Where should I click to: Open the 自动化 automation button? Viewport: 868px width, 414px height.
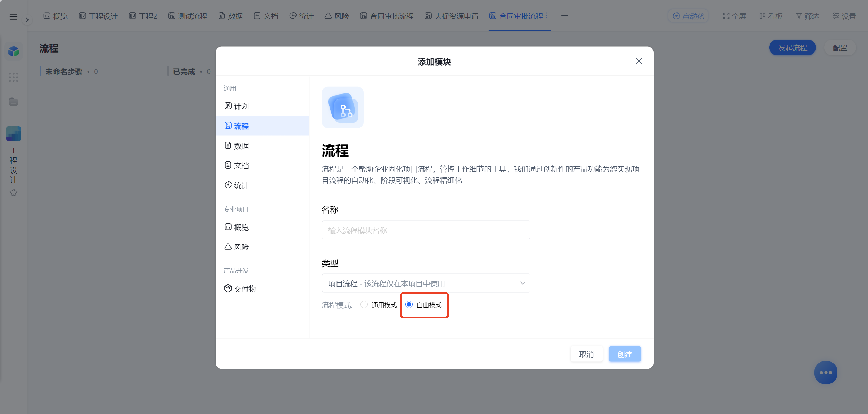point(688,16)
